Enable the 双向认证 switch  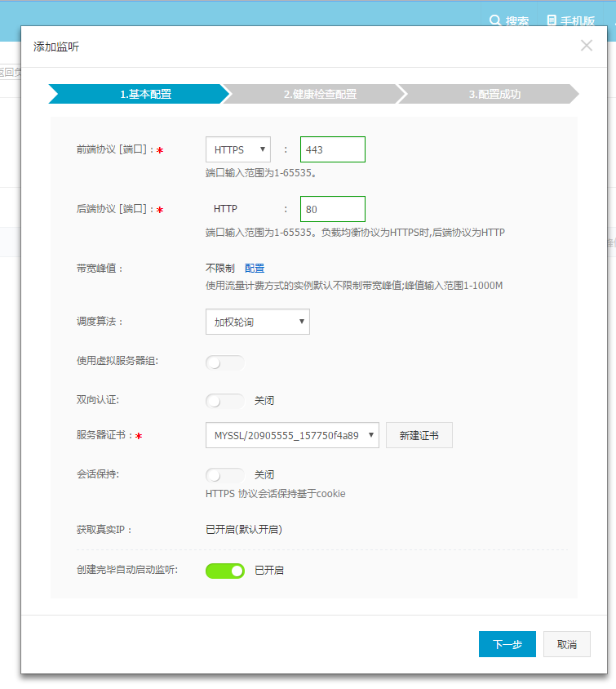pyautogui.click(x=224, y=401)
